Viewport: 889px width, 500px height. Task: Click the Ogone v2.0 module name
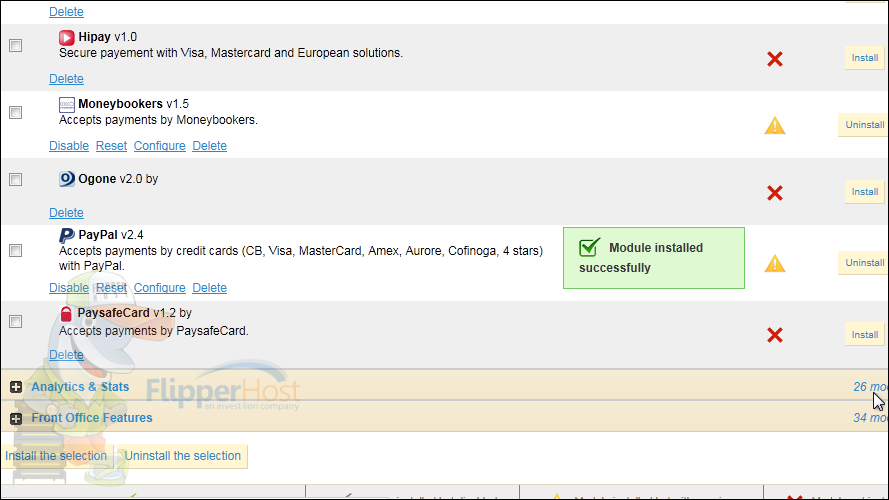(118, 179)
